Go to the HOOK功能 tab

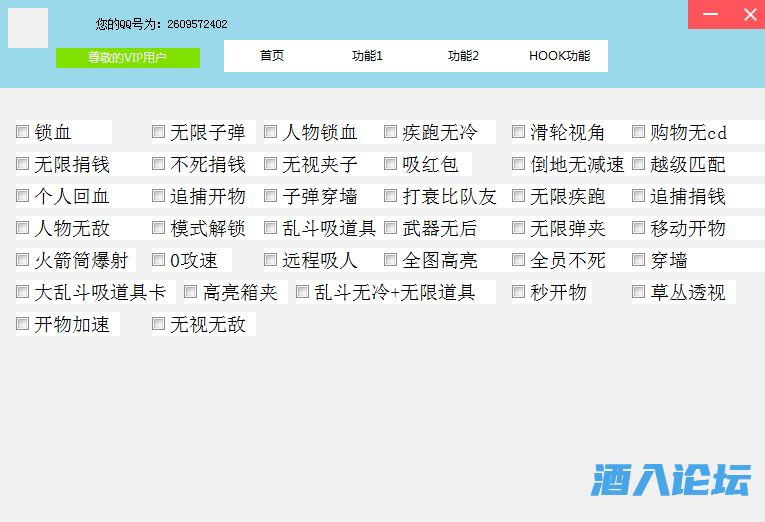(559, 56)
